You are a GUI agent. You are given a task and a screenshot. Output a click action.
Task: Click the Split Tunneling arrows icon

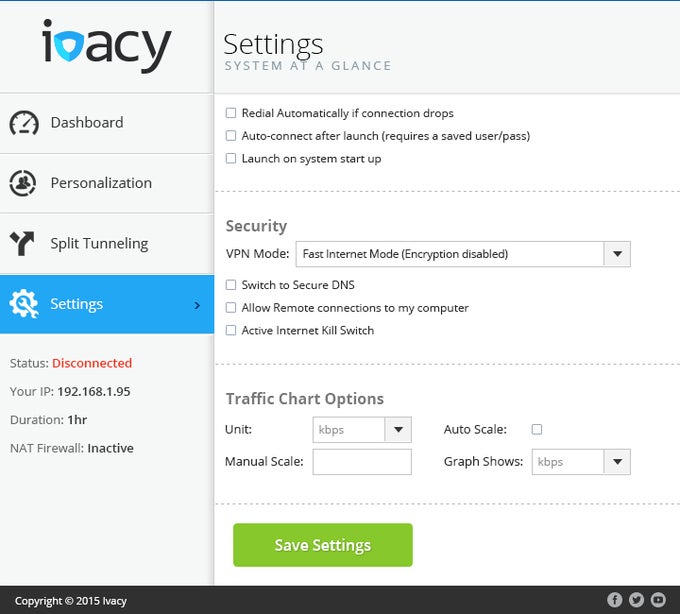click(24, 244)
